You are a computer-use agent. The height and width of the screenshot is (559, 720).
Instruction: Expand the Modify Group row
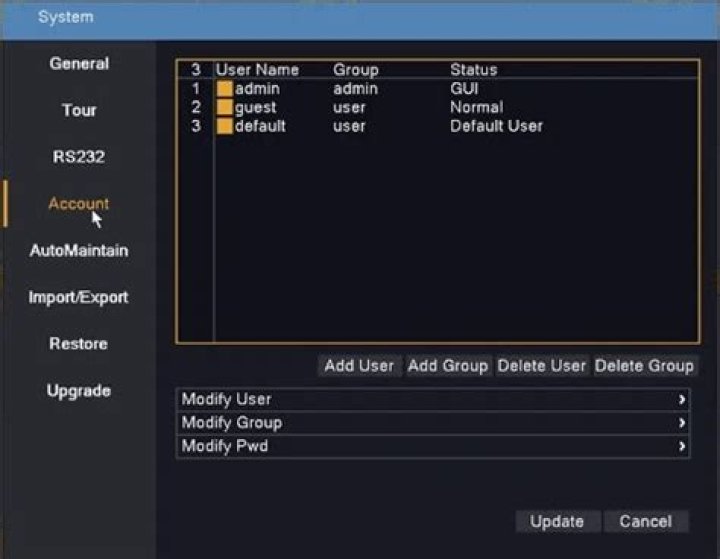click(434, 423)
